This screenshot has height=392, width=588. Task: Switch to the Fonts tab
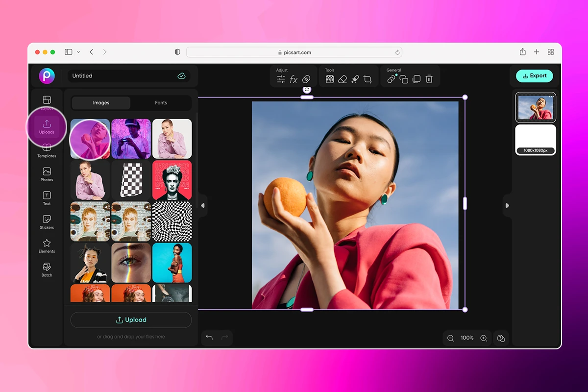click(x=161, y=103)
